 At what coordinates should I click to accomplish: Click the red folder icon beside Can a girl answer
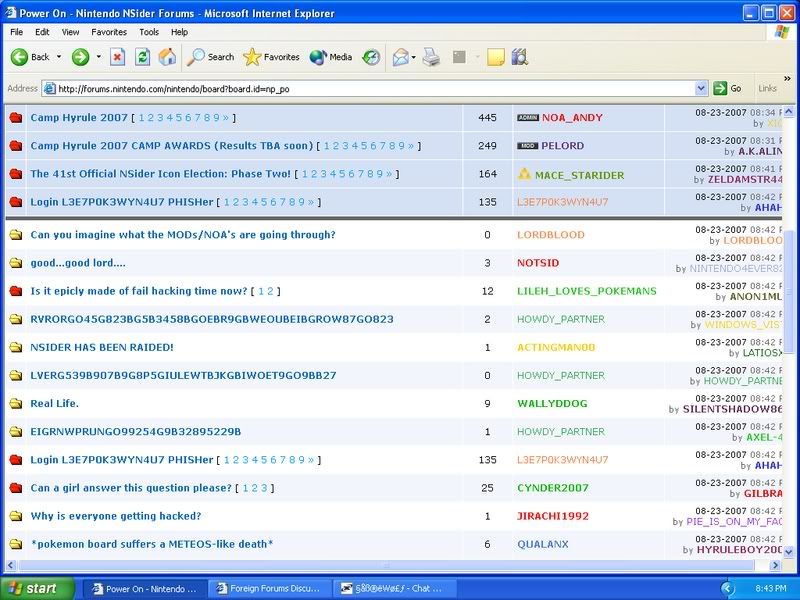coord(16,488)
